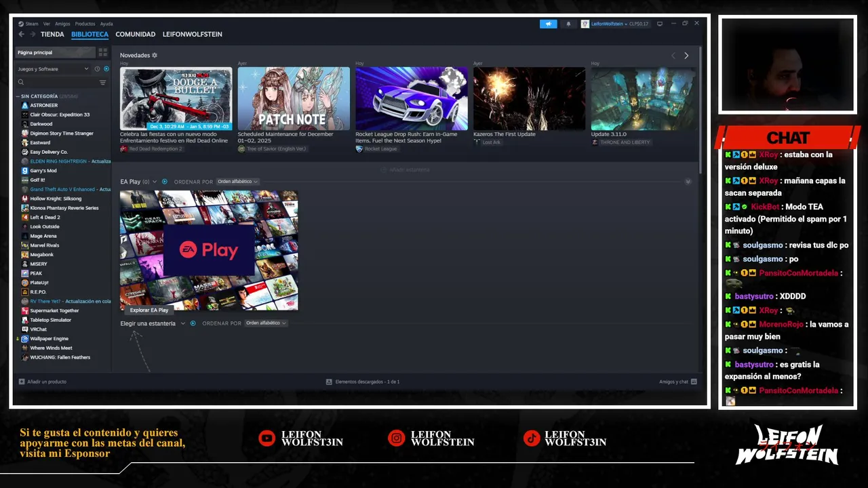Open sort dropdown on Elegir una estantería shelf
The width and height of the screenshot is (868, 488).
[x=265, y=323]
